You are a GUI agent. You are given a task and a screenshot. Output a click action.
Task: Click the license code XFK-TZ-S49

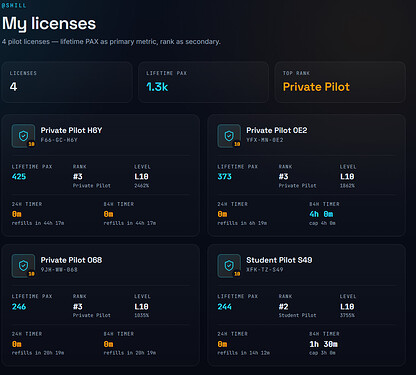pyautogui.click(x=265, y=270)
